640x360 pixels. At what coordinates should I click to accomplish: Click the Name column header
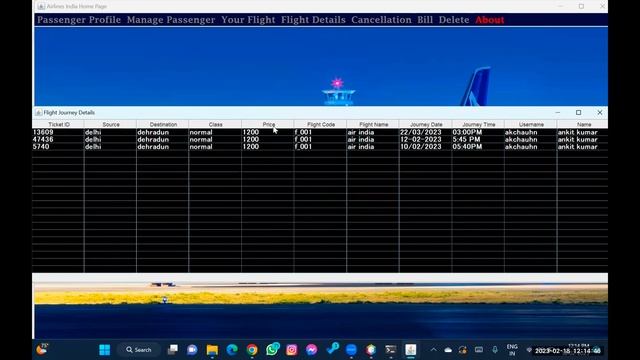583,124
